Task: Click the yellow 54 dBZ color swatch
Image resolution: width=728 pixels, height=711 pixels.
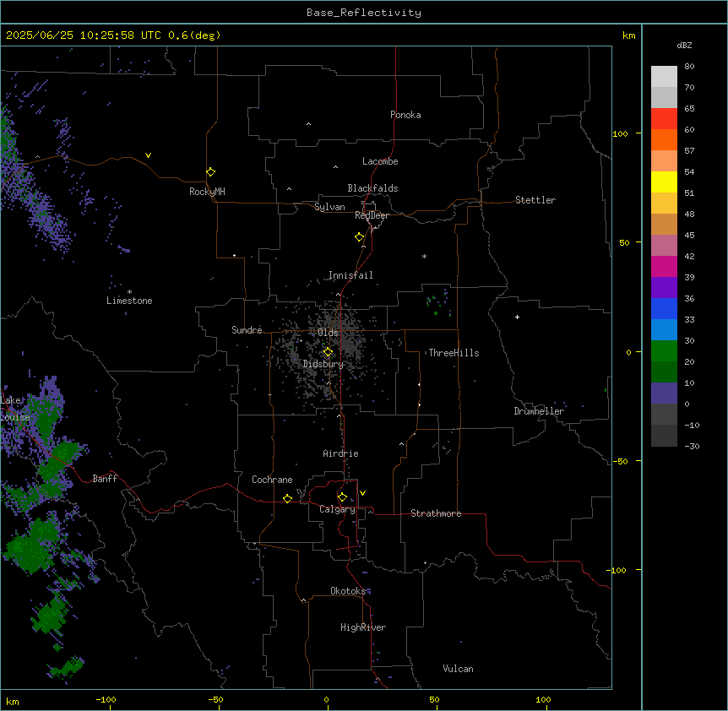Action: point(664,182)
